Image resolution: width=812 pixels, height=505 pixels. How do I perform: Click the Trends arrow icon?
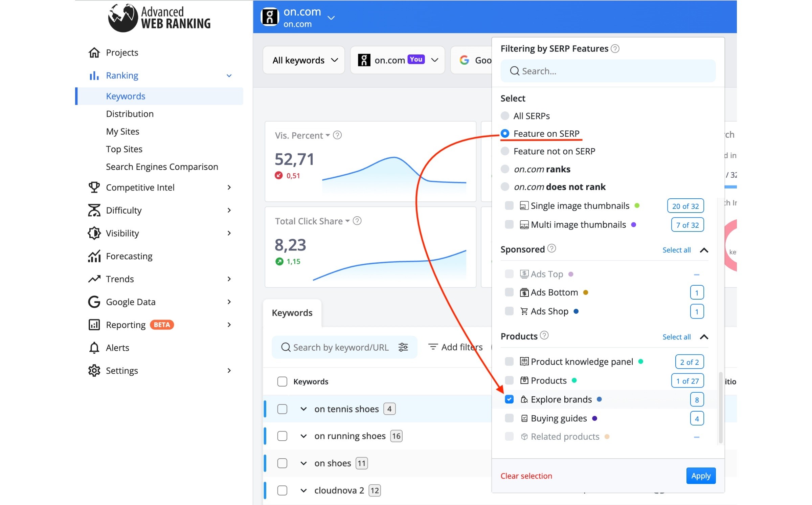coord(94,279)
